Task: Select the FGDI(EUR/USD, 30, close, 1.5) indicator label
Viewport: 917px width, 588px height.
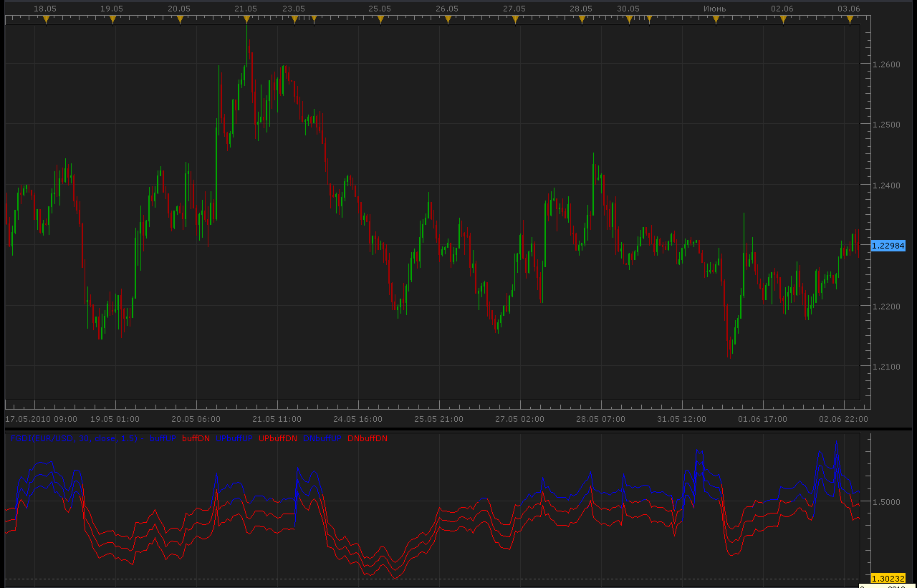Action: click(73, 438)
